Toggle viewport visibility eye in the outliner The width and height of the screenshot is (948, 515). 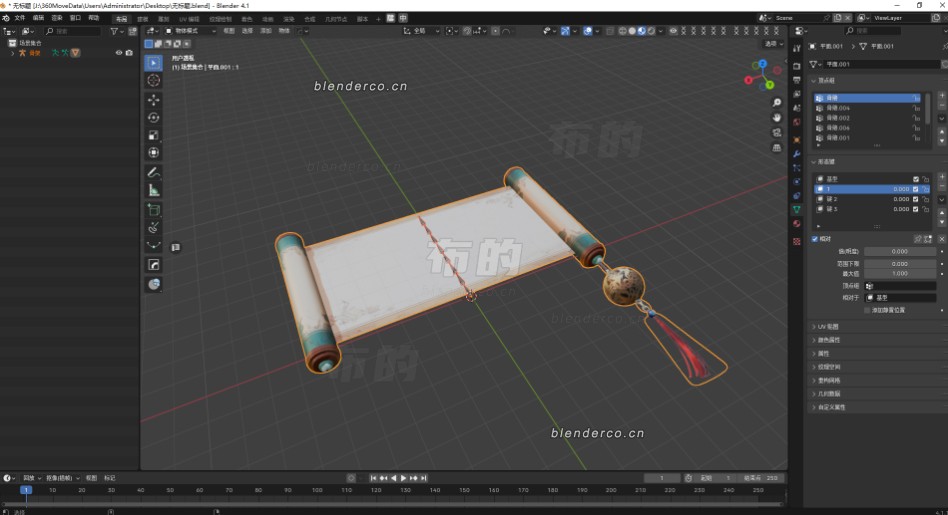(x=118, y=53)
